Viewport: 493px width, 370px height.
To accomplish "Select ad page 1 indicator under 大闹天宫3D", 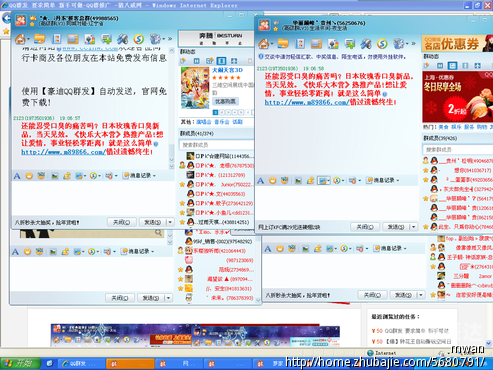I will [x=215, y=112].
